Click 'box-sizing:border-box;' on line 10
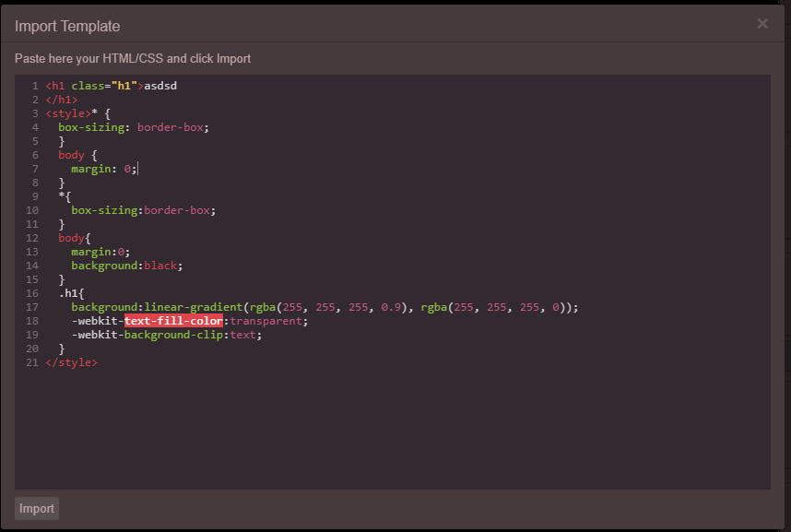791x532 pixels. coord(143,210)
